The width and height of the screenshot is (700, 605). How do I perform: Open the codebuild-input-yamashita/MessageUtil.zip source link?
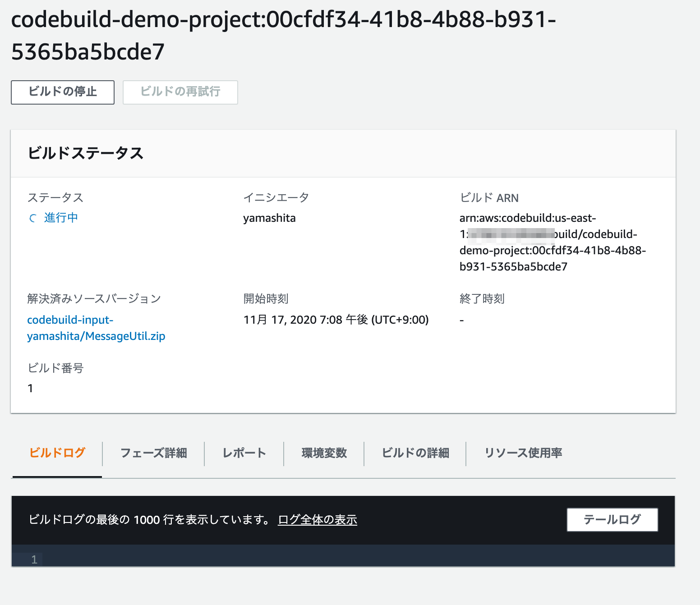[96, 328]
